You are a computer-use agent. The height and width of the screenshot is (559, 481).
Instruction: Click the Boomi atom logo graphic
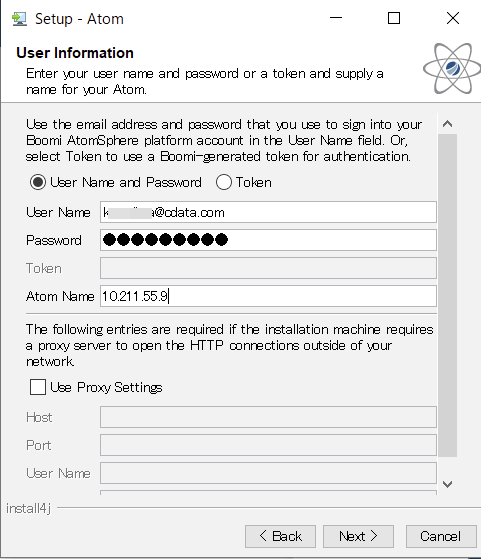pos(452,68)
